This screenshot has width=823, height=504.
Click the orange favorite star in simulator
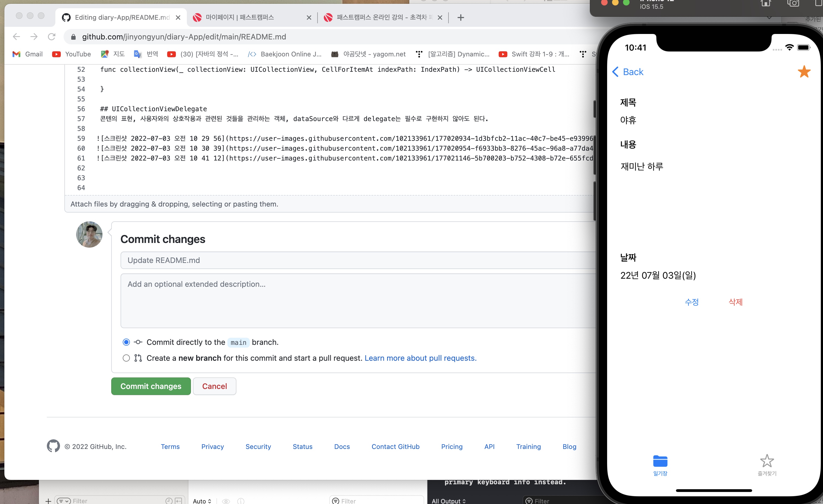(804, 71)
